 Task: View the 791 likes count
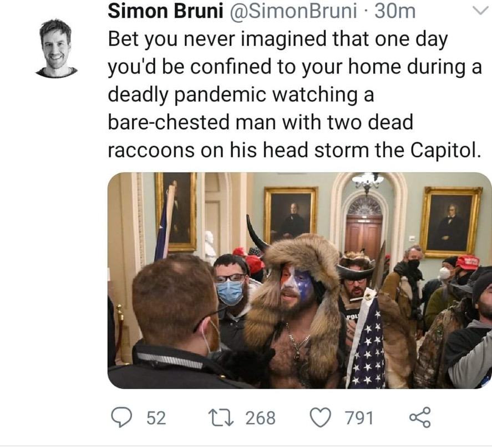(359, 418)
